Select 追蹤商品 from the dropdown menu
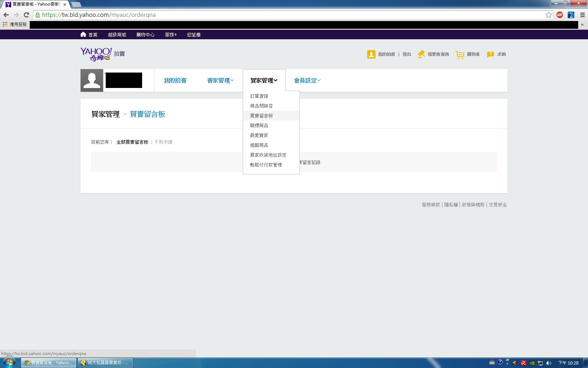This screenshot has height=368, width=588. coord(271,145)
